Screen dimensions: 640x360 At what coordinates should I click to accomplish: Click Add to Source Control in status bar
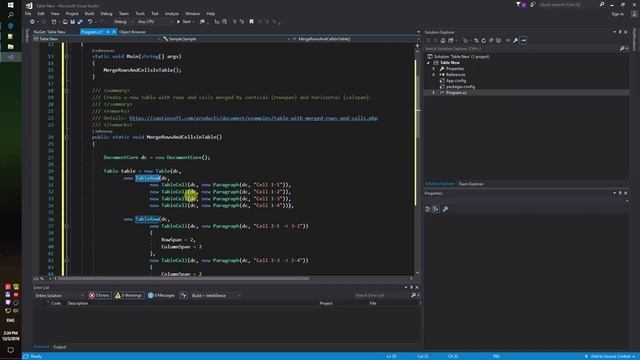tap(610, 356)
